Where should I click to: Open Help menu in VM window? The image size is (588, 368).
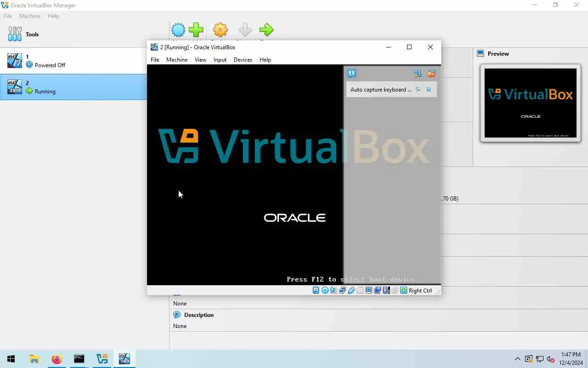coord(265,60)
